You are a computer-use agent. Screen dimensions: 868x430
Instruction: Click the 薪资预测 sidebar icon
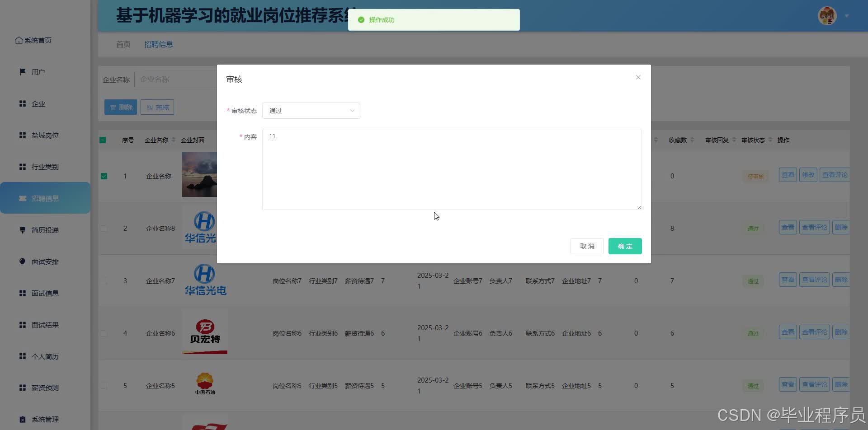pyautogui.click(x=23, y=387)
